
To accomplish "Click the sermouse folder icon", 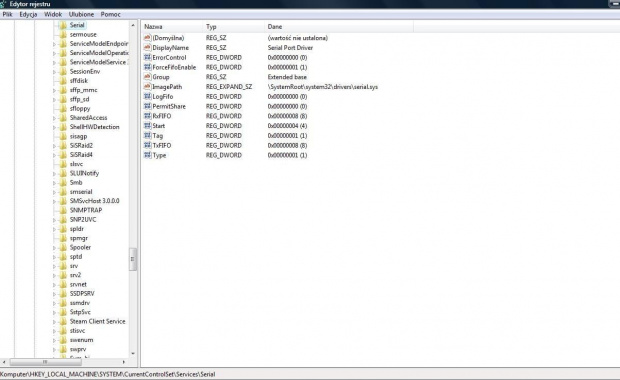I will (x=63, y=34).
